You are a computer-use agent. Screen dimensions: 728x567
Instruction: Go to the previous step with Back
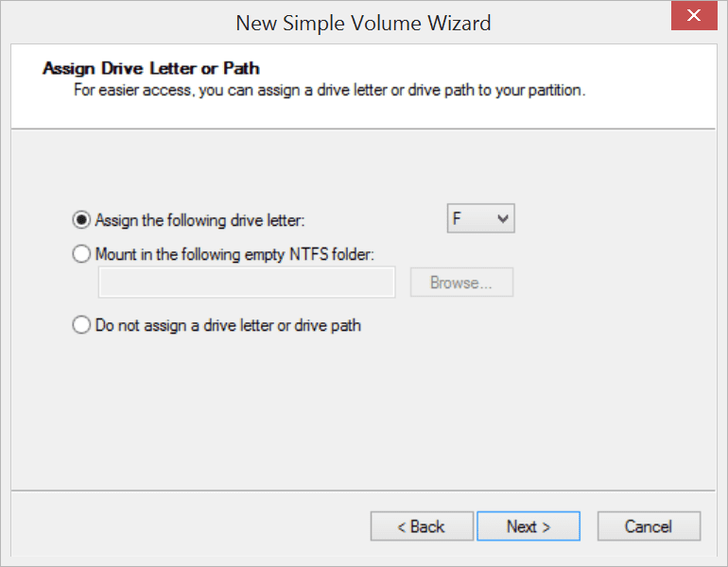pos(422,526)
